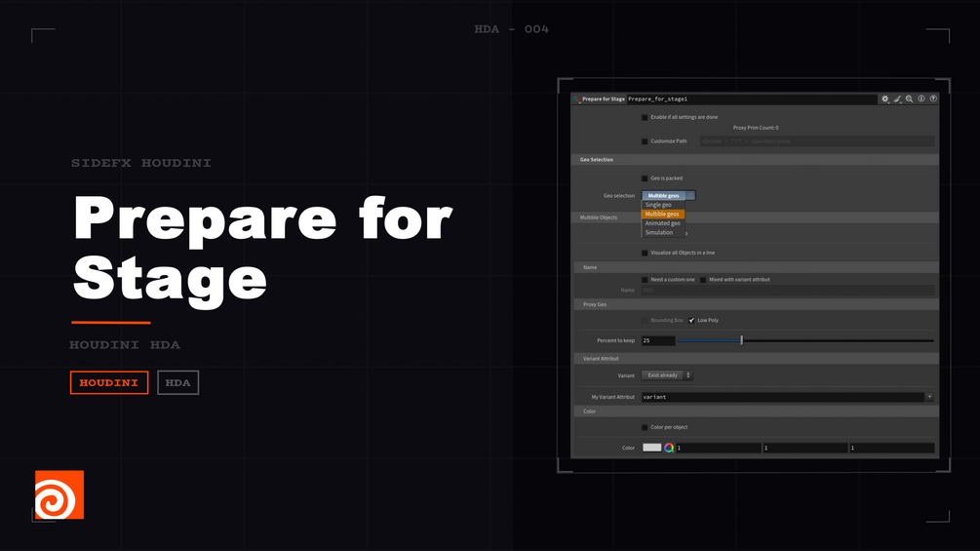Click the node name field Prepare_for_stage1
This screenshot has width=980, height=551.
pyautogui.click(x=752, y=98)
